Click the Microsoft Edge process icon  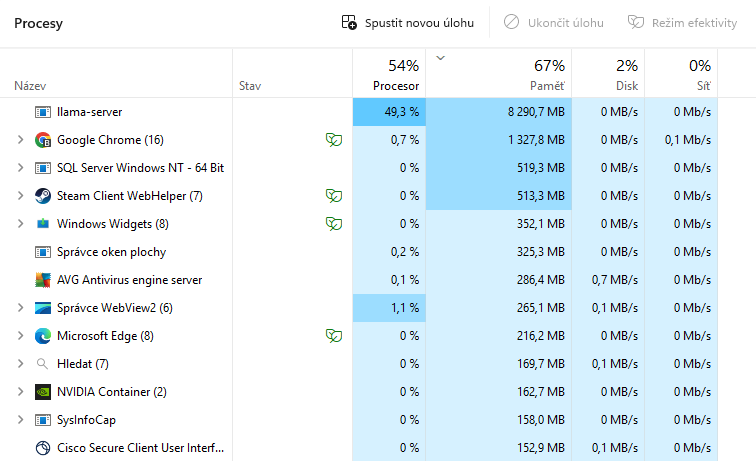[x=43, y=336]
